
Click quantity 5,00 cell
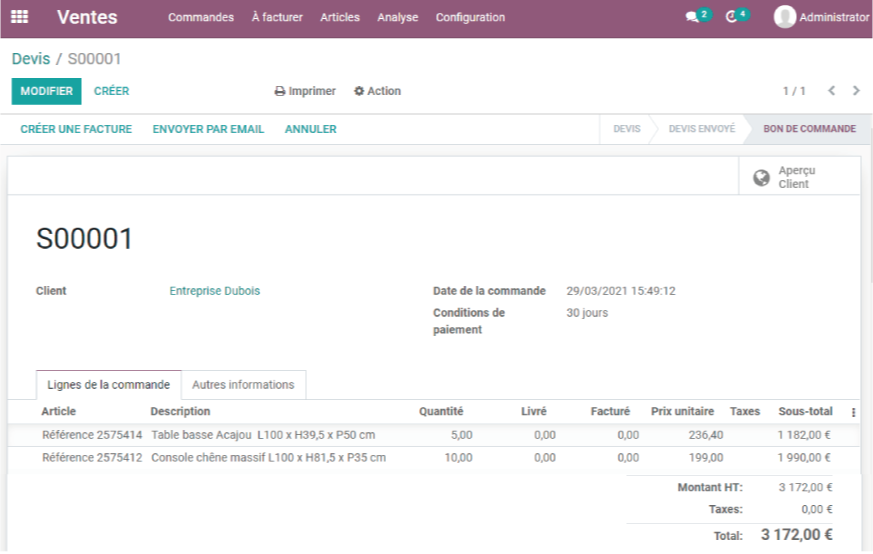[462, 435]
